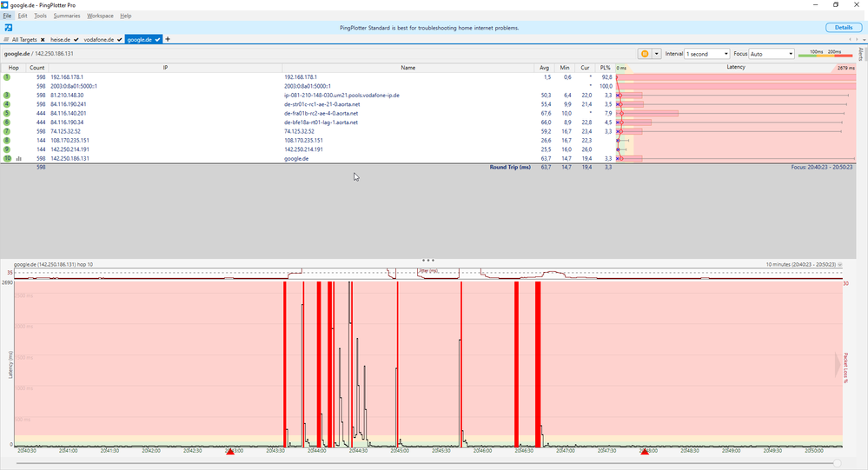Click the Latency graph column header

[x=736, y=67]
